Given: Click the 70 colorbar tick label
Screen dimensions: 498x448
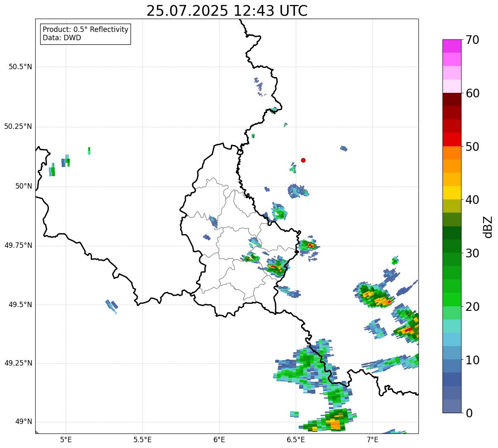Looking at the screenshot, I should [473, 40].
